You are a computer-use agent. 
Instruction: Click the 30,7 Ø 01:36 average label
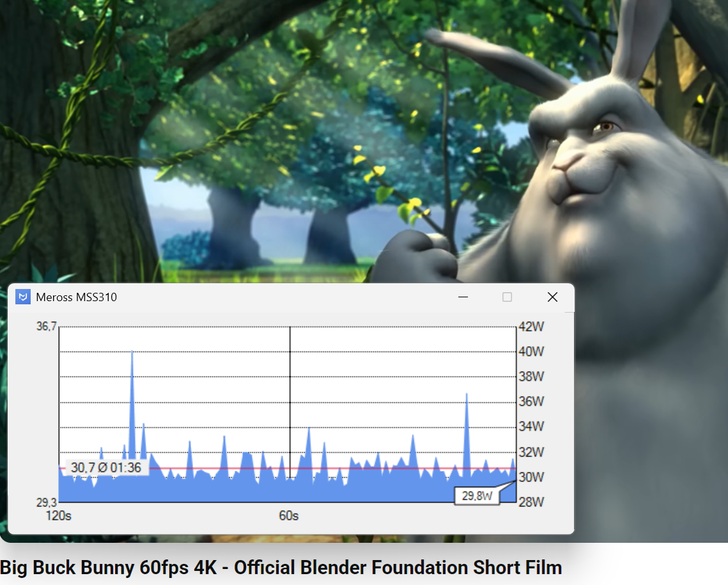click(106, 467)
